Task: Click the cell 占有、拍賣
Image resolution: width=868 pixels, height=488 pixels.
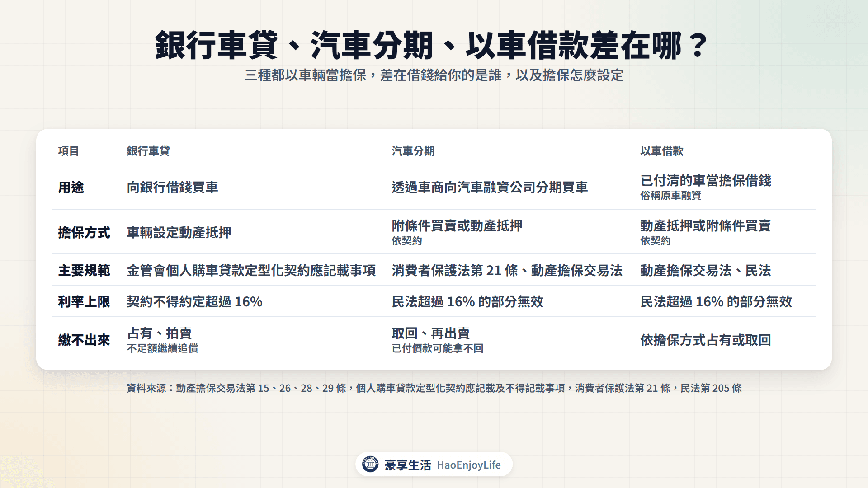Action: tap(160, 333)
